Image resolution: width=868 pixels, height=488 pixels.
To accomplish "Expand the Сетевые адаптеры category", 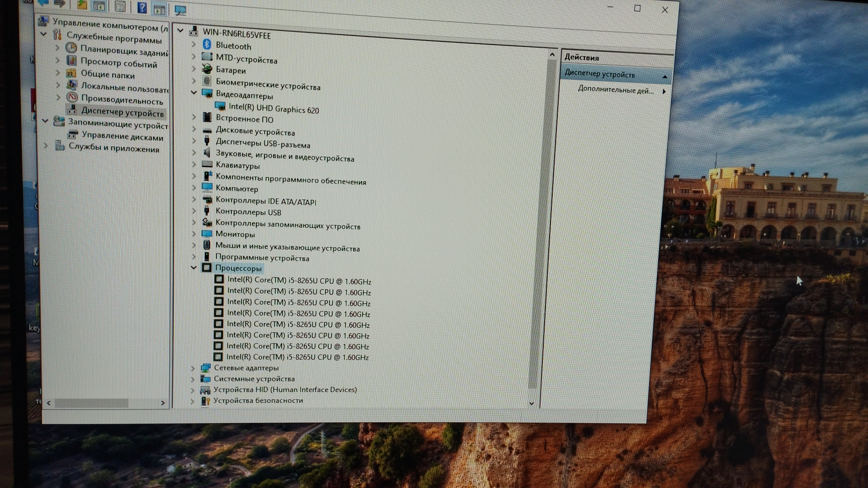I will click(193, 368).
